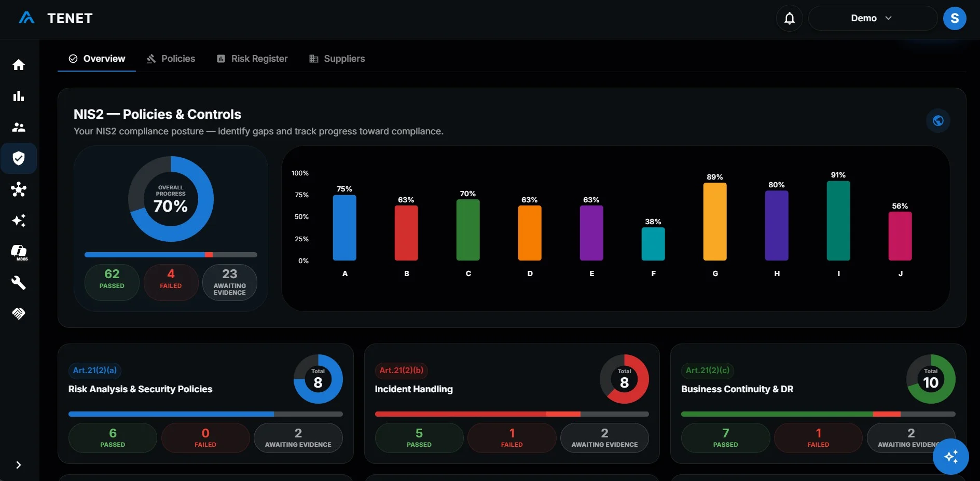Screen dimensions: 980x481
Task: Go to Home in sidebar
Action: click(x=19, y=65)
